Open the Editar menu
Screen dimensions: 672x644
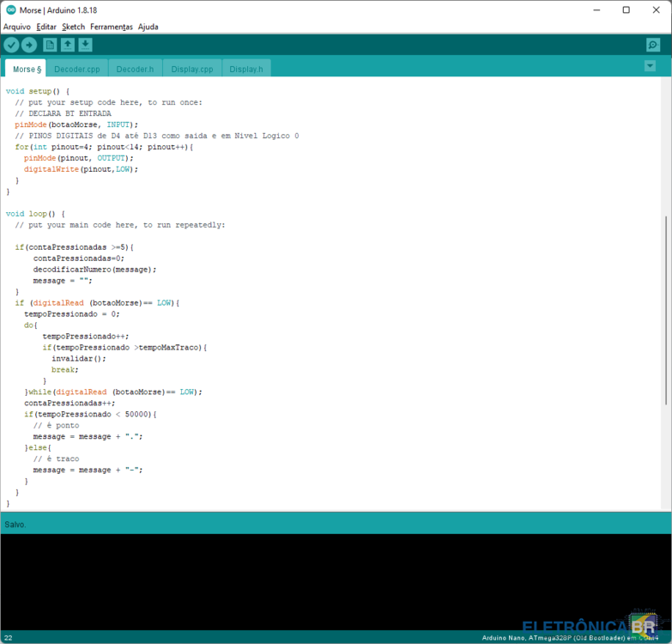(x=46, y=27)
